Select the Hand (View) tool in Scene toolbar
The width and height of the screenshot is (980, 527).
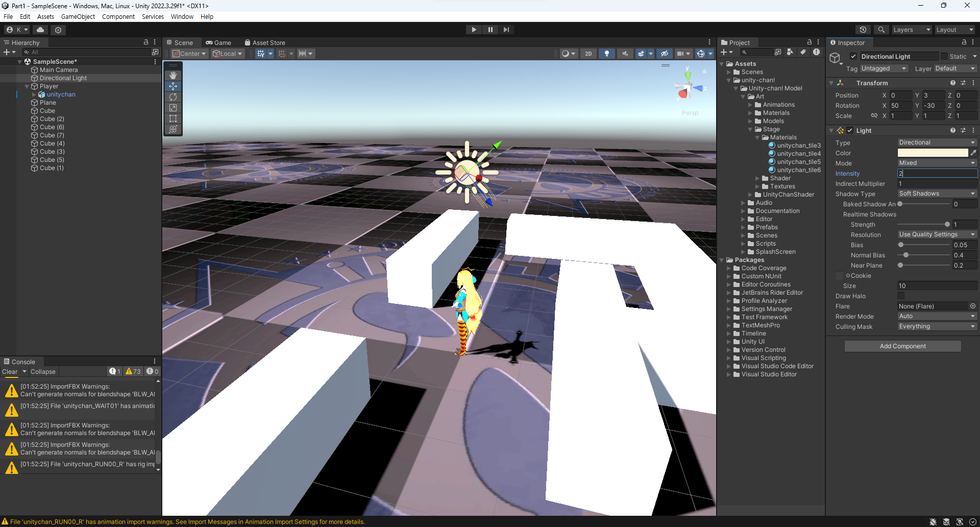click(x=173, y=76)
